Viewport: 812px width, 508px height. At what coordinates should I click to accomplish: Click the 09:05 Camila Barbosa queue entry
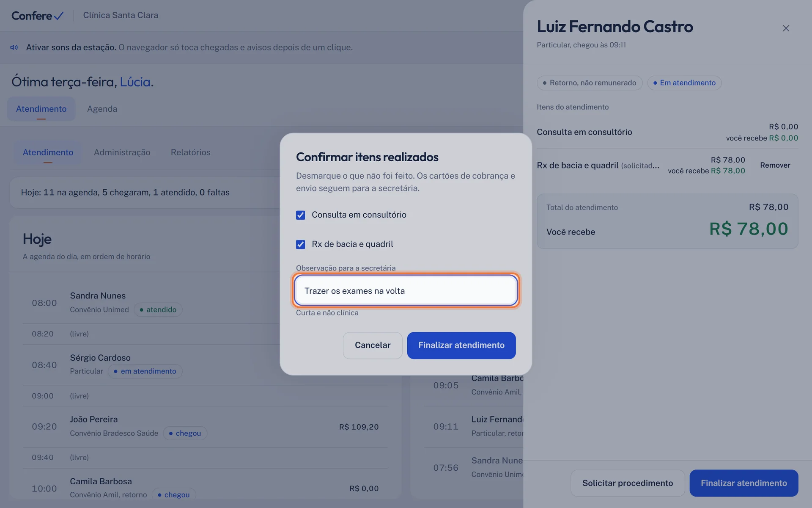coord(474,385)
